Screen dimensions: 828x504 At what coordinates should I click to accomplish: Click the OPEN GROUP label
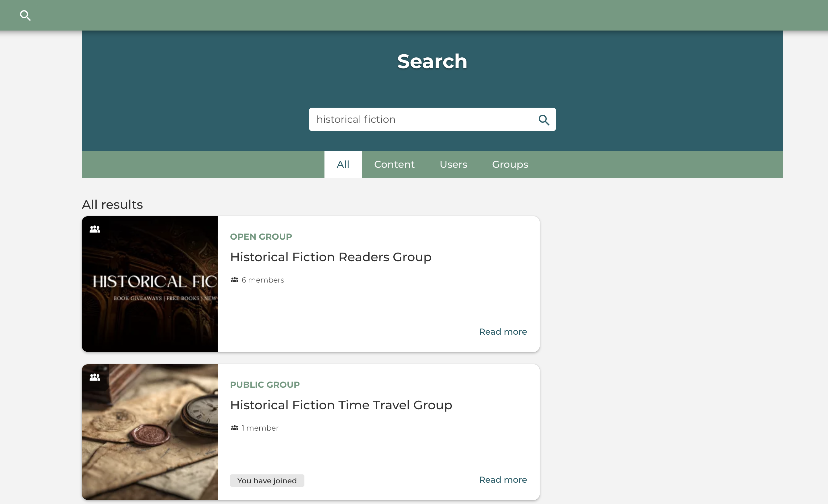261,237
